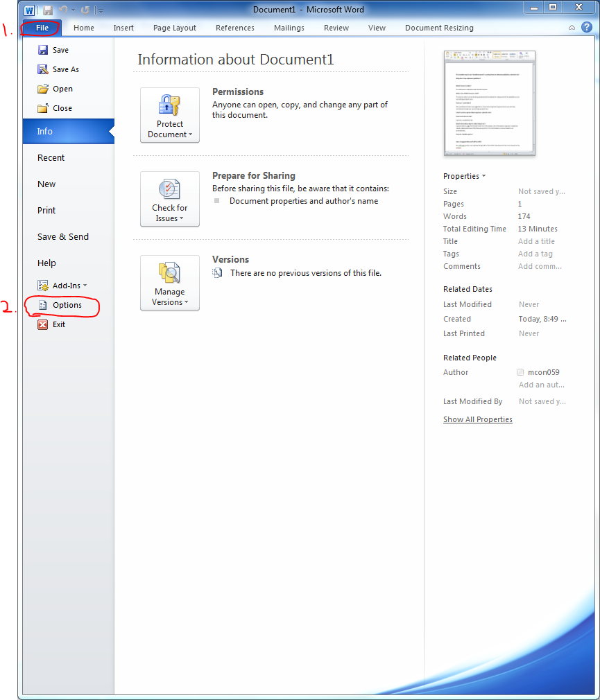Click the 'Add a tag' field
This screenshot has height=700, width=600.
[x=535, y=254]
